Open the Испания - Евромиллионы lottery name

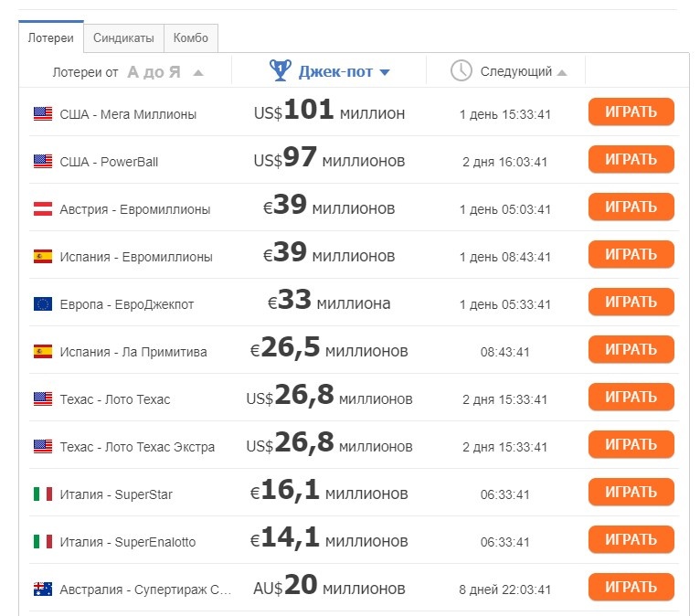136,257
